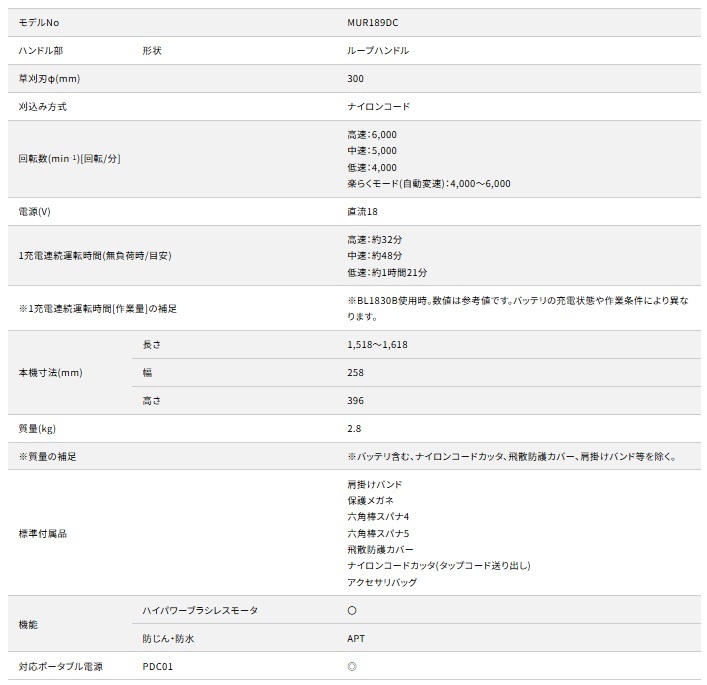Click the circle mark for ハイパワーブラシレスモータ
Image resolution: width=707 pixels, height=685 pixels.
(x=352, y=611)
